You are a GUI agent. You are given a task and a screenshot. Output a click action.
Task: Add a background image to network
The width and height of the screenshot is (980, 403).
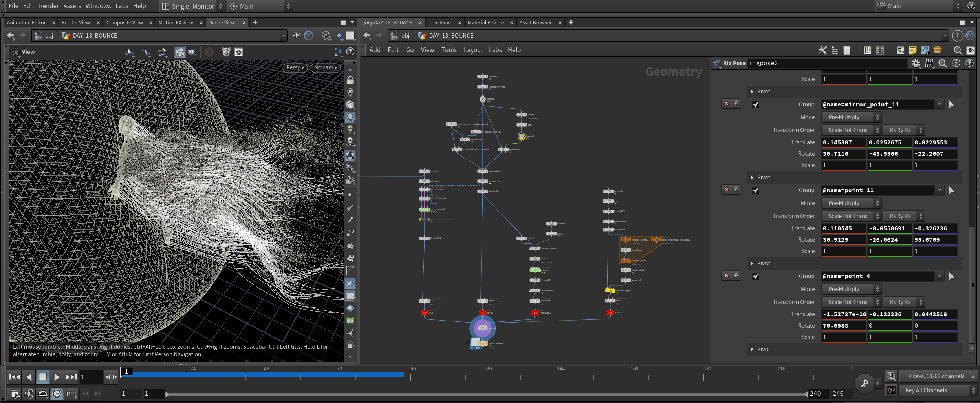(925, 50)
